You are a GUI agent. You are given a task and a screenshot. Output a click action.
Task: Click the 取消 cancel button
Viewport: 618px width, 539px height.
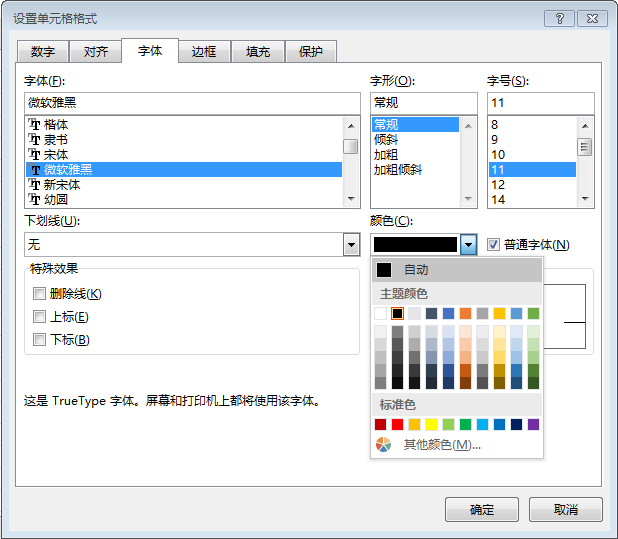[x=566, y=509]
